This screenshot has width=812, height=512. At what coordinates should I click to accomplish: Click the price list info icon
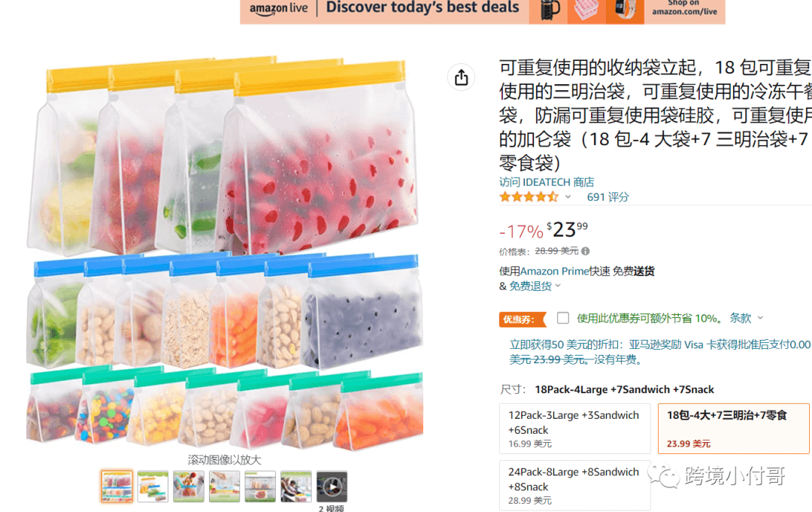(x=585, y=251)
